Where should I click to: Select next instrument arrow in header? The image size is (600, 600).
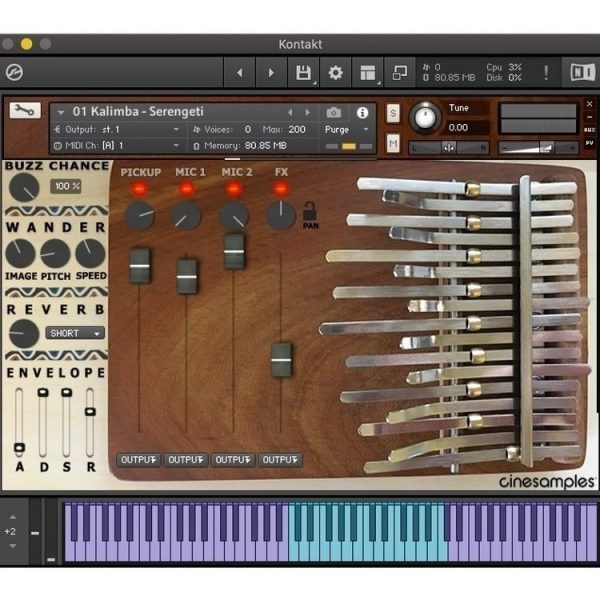[307, 112]
